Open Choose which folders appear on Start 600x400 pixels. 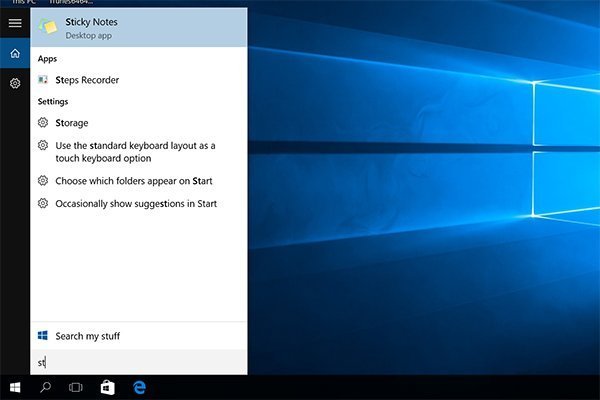pos(139,181)
